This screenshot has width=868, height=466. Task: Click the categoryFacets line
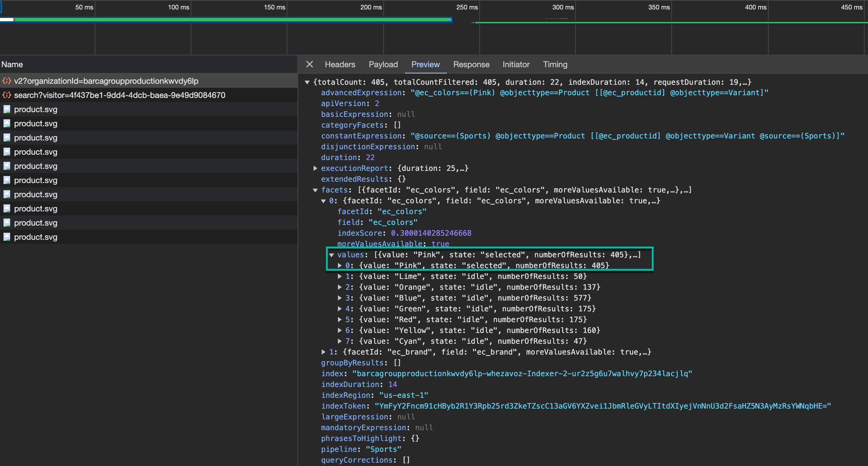361,125
